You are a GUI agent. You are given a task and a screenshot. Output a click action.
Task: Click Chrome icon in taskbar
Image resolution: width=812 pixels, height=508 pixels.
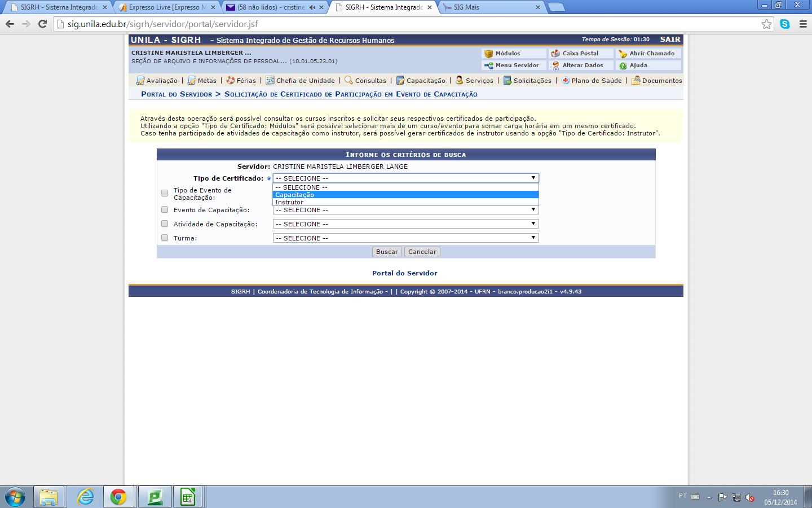click(x=118, y=497)
